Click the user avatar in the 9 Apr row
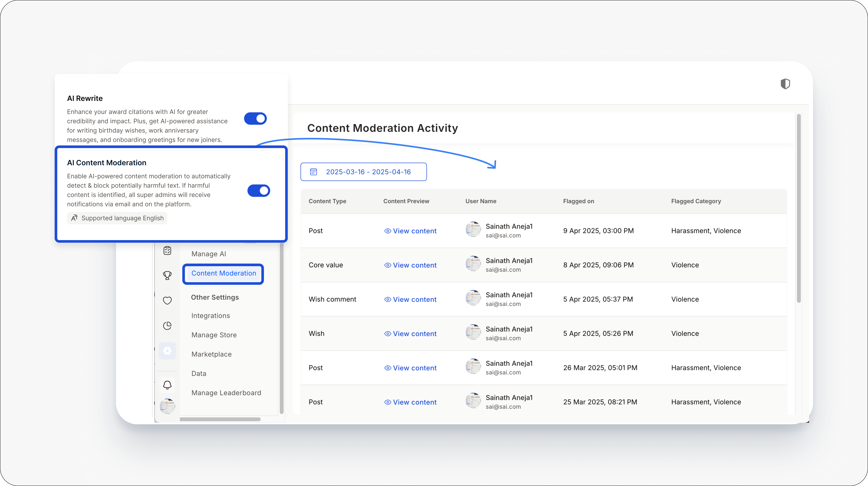 click(473, 230)
